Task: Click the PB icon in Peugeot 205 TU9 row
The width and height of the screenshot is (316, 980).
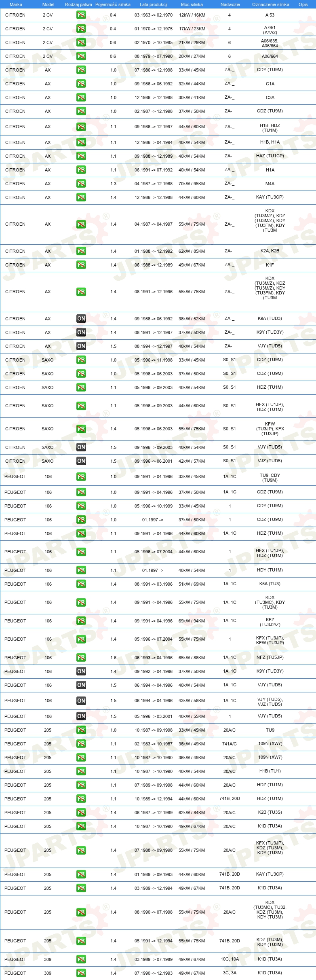Action: coord(81,730)
